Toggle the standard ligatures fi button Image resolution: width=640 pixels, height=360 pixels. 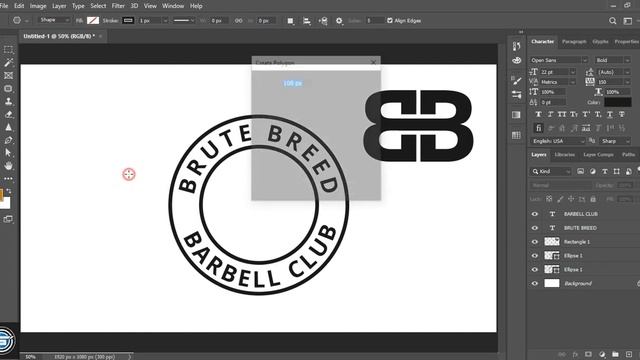[538, 128]
